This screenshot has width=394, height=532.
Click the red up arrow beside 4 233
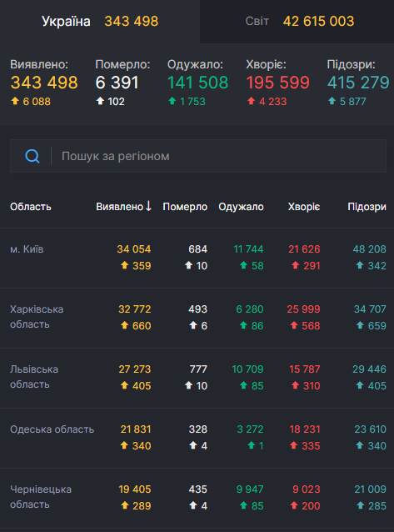coord(252,101)
